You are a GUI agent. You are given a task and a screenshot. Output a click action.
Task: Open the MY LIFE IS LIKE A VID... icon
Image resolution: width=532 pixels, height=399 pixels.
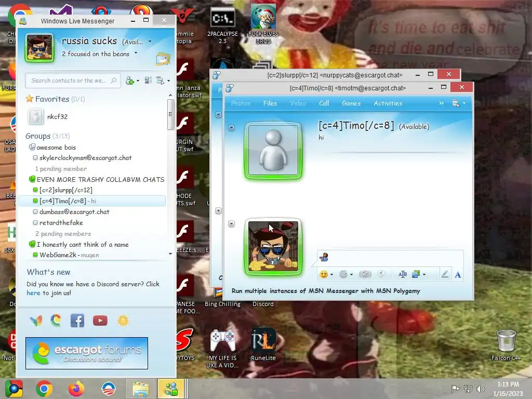coord(222,348)
